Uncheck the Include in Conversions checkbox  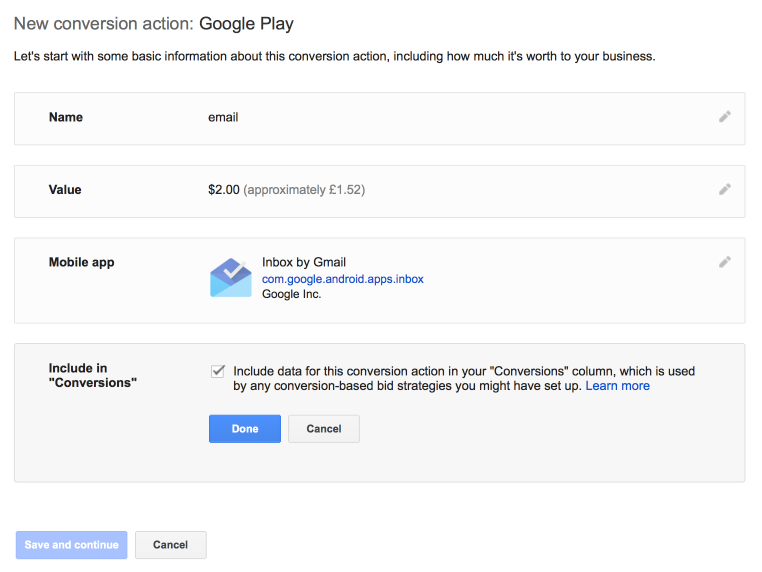point(218,371)
